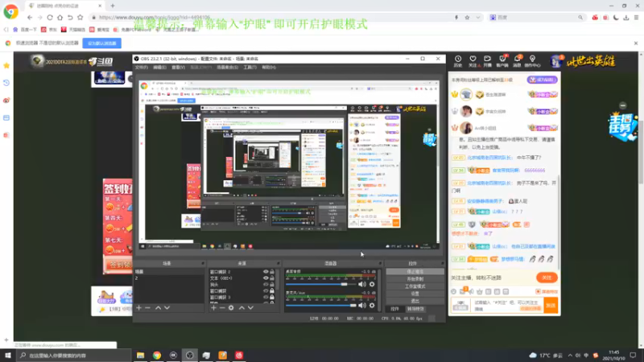Image resolution: width=644 pixels, height=362 pixels.
Task: Open Douyu 关注 follow list icon
Action: click(473, 61)
